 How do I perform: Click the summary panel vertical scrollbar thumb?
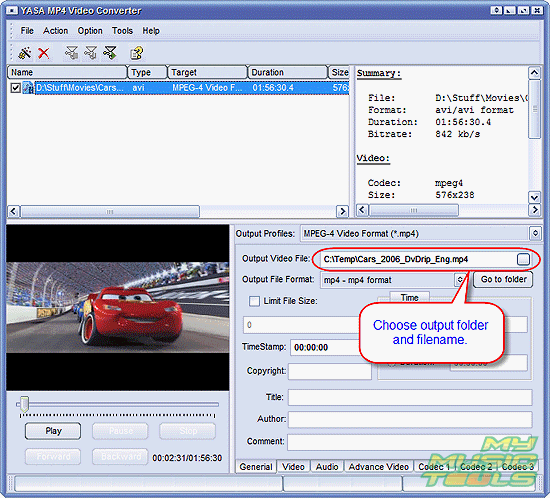[x=534, y=109]
